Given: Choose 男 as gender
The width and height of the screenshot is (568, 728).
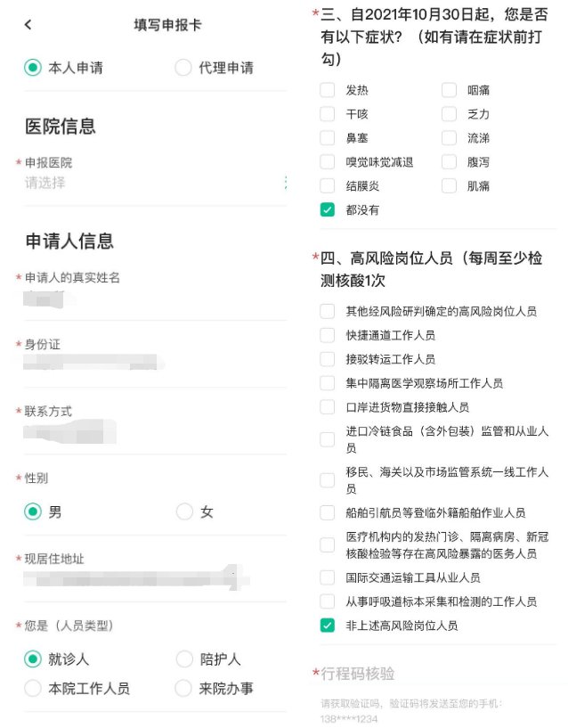Looking at the screenshot, I should pyautogui.click(x=34, y=511).
